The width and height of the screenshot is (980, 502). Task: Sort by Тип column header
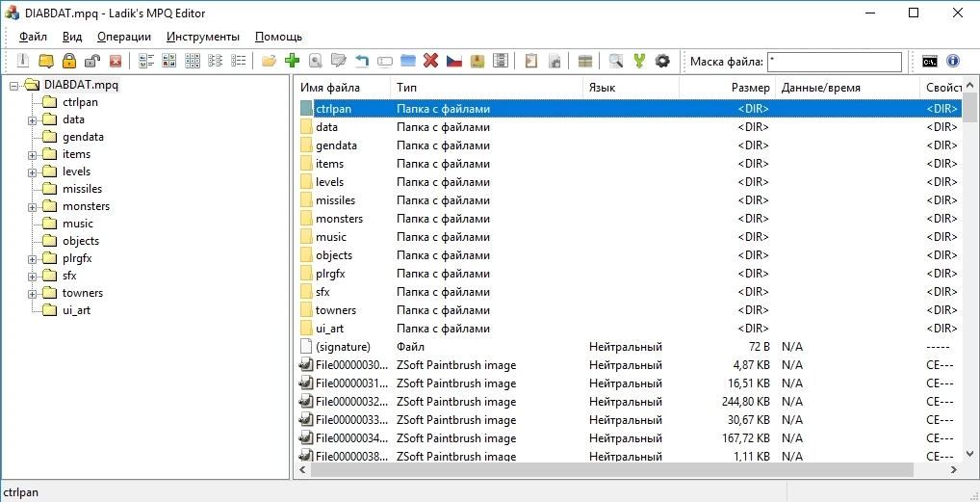487,89
